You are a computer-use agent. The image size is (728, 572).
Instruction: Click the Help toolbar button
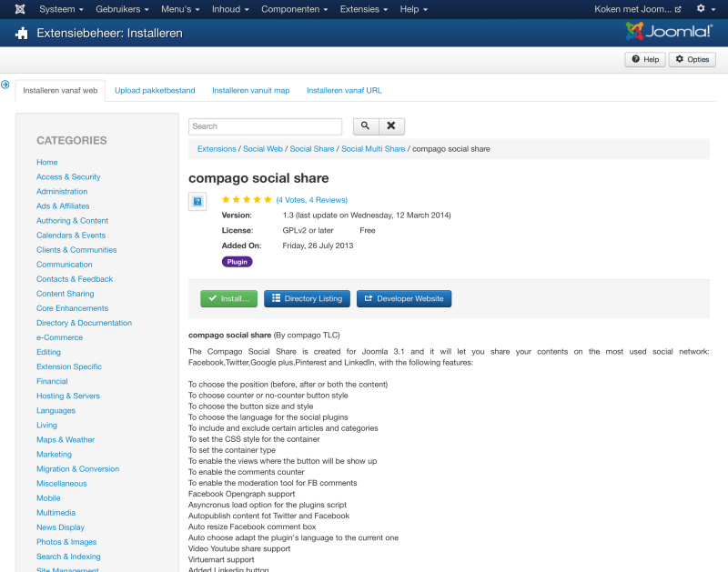[x=645, y=59]
